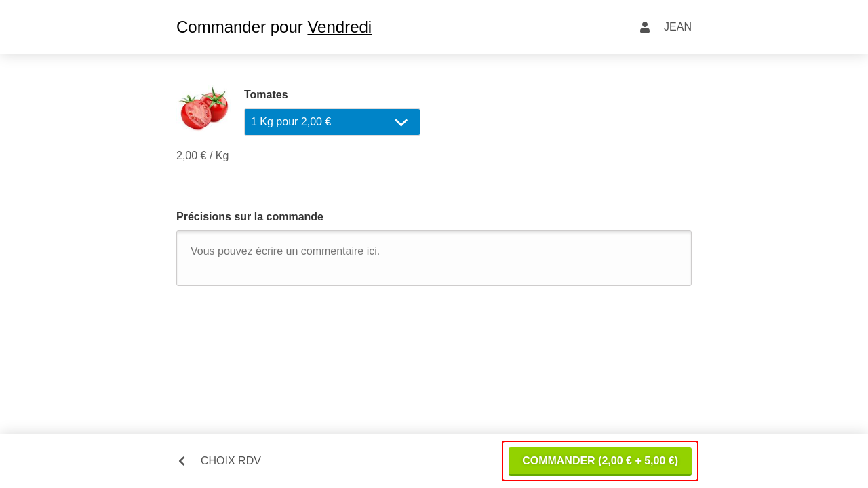Go back using the left chevron icon
The image size is (868, 488).
[x=182, y=461]
